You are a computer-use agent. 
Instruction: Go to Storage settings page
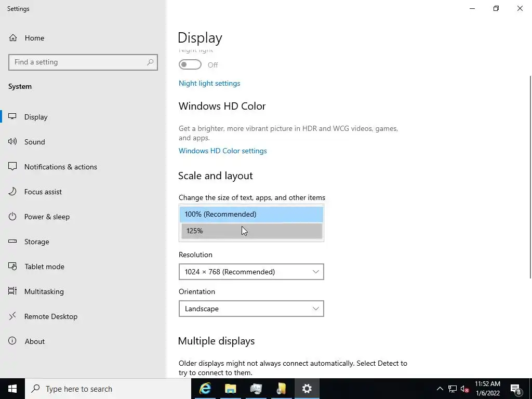[83, 242]
